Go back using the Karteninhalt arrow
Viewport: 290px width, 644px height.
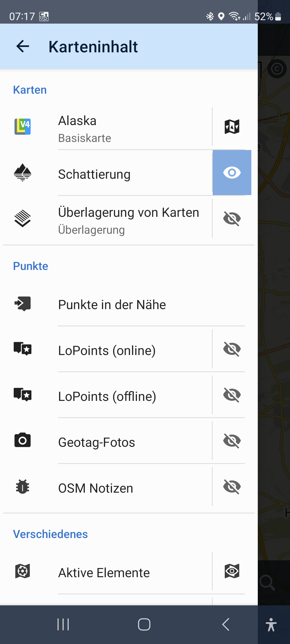click(x=23, y=46)
